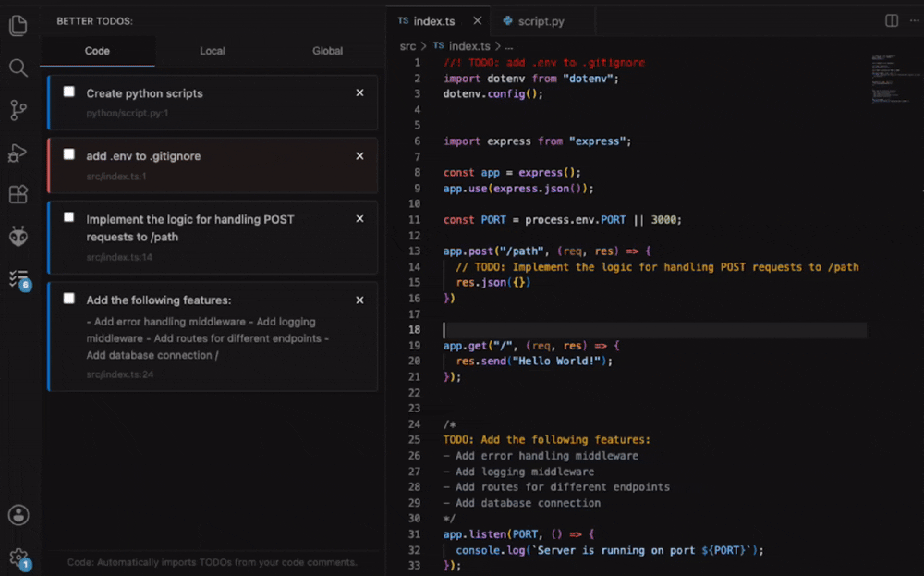Switch to the Local tab
The height and width of the screenshot is (576, 924).
(x=213, y=51)
